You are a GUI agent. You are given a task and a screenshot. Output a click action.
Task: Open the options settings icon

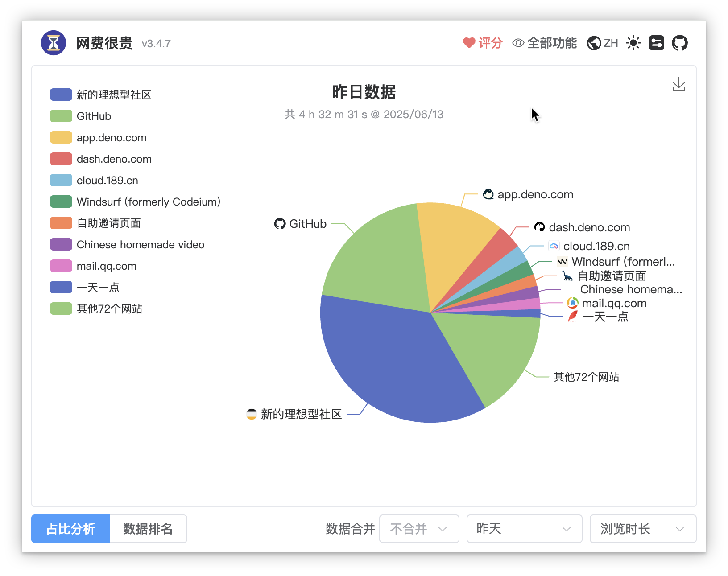(x=657, y=43)
